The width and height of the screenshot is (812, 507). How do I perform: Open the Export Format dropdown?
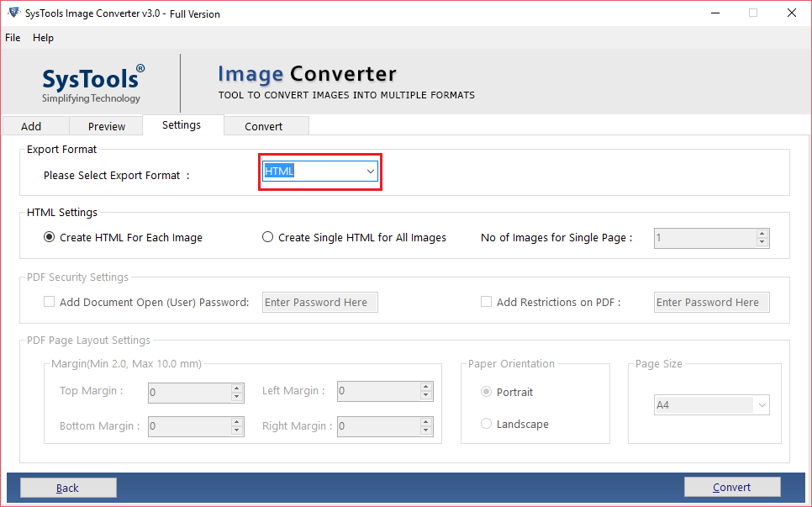pyautogui.click(x=370, y=171)
